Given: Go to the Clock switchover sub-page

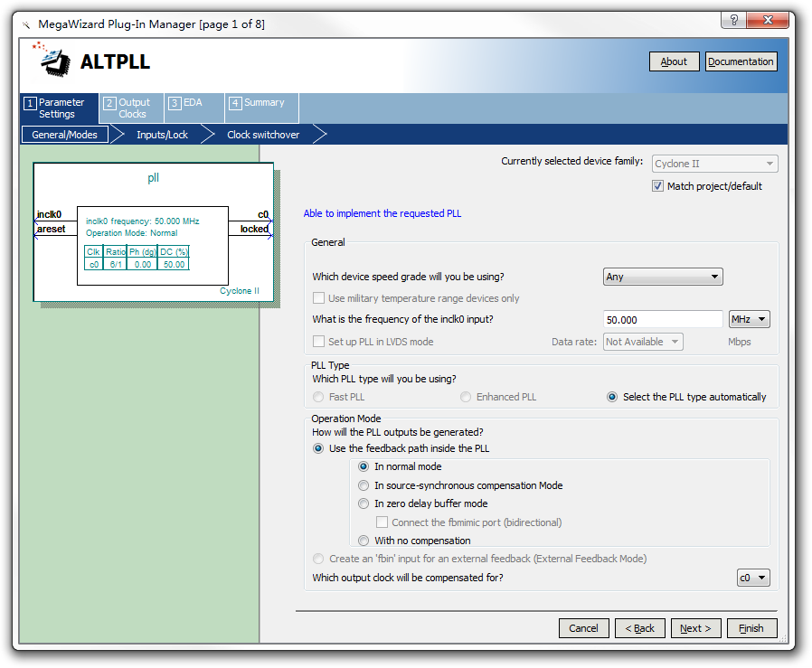Looking at the screenshot, I should pyautogui.click(x=263, y=135).
